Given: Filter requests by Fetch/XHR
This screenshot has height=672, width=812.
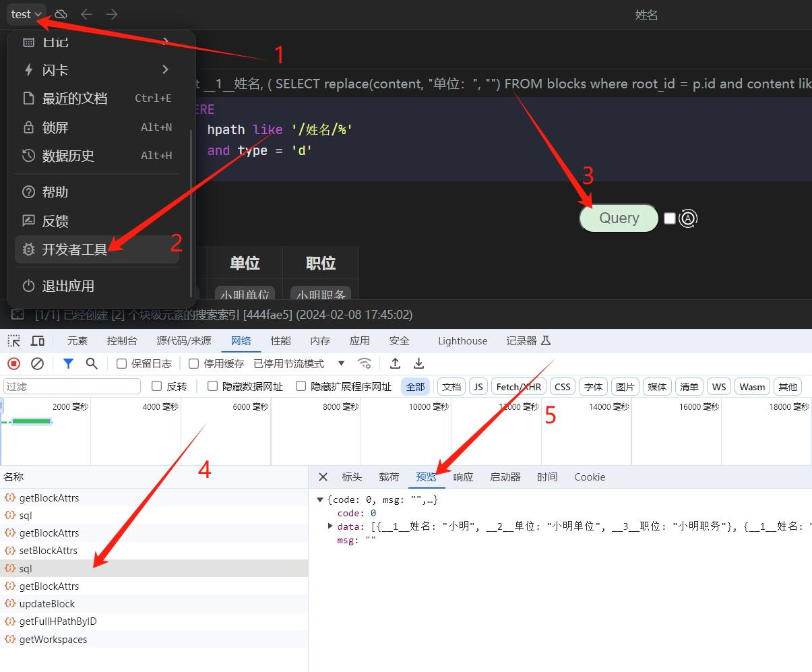Looking at the screenshot, I should [x=519, y=386].
